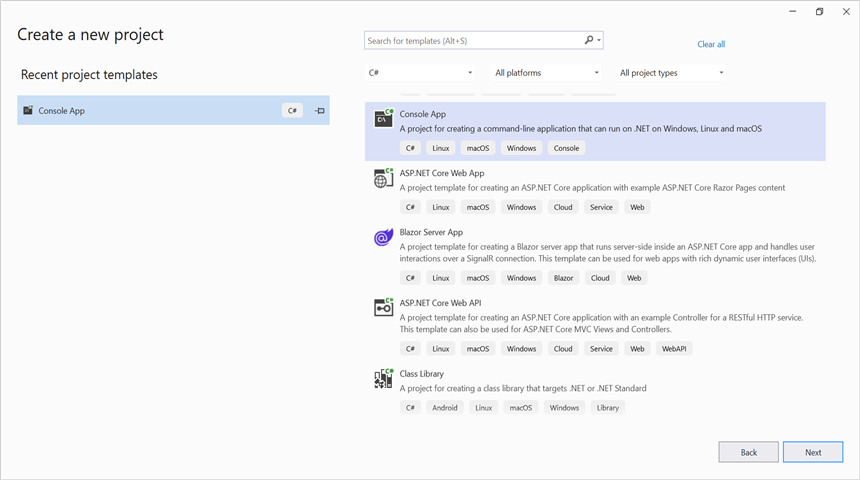The height and width of the screenshot is (480, 860).
Task: Restore down the dialog window
Action: click(x=819, y=12)
